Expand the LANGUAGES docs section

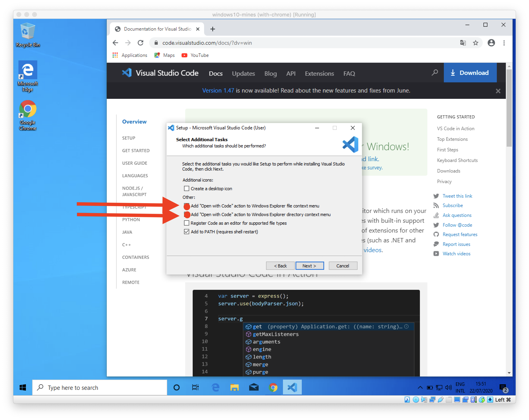point(135,176)
